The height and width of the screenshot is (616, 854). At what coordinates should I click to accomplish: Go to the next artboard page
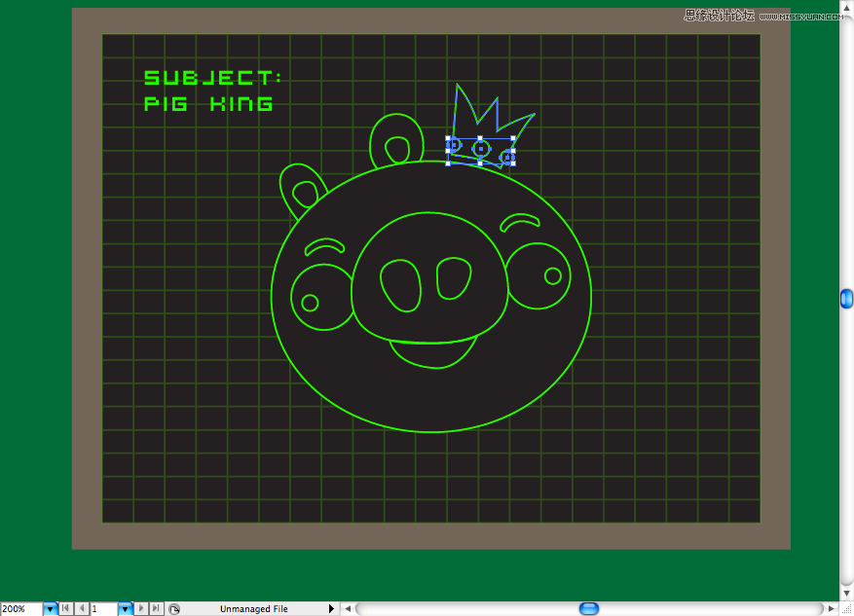(141, 608)
